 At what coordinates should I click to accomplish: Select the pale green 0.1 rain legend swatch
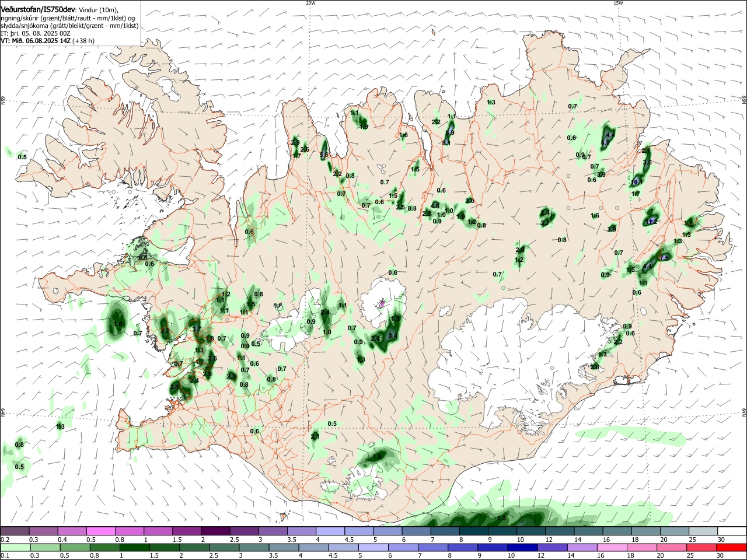[15, 547]
